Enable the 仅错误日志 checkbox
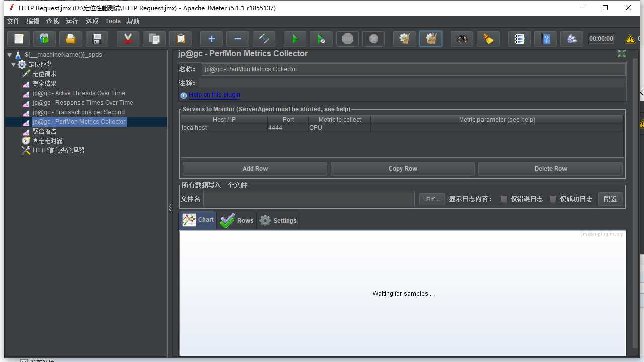This screenshot has height=362, width=644. (x=504, y=199)
